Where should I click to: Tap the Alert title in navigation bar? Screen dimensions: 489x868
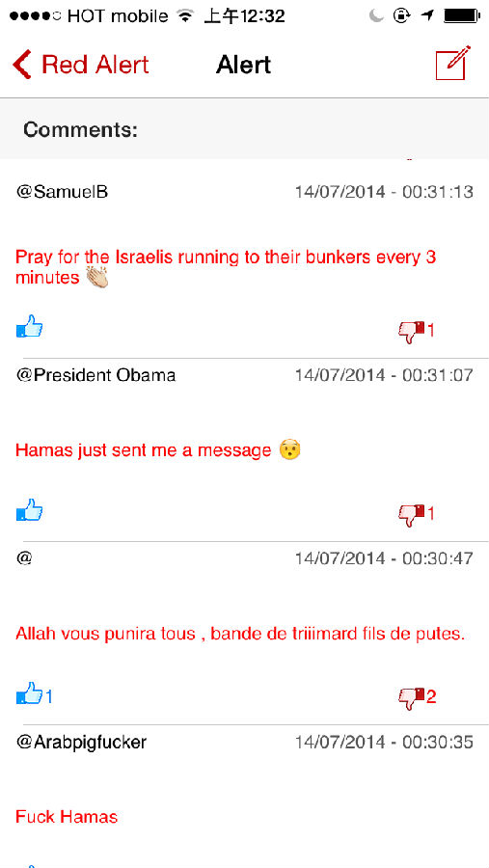[x=243, y=65]
